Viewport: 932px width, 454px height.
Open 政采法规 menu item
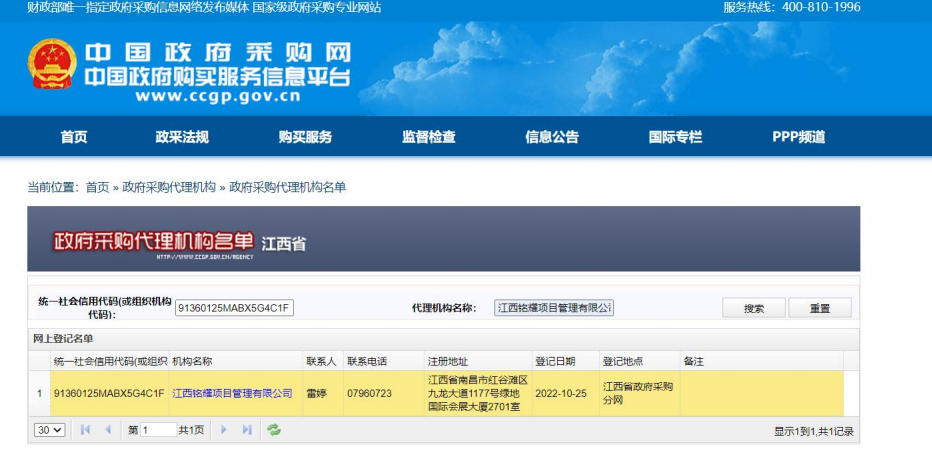pos(182,137)
